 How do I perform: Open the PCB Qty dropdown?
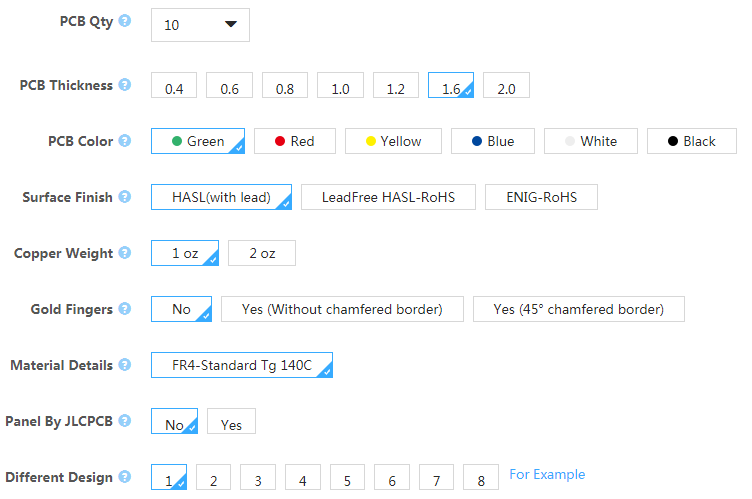click(200, 25)
